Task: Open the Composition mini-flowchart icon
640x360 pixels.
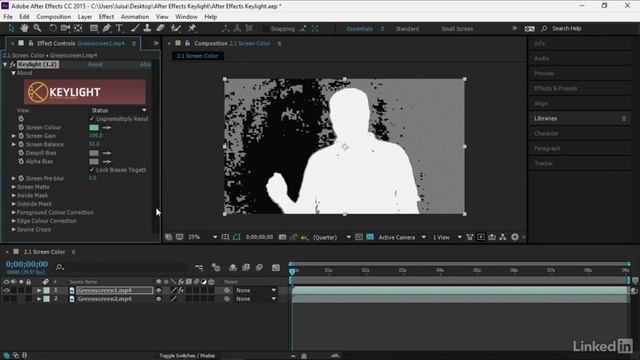Action: coord(199,268)
